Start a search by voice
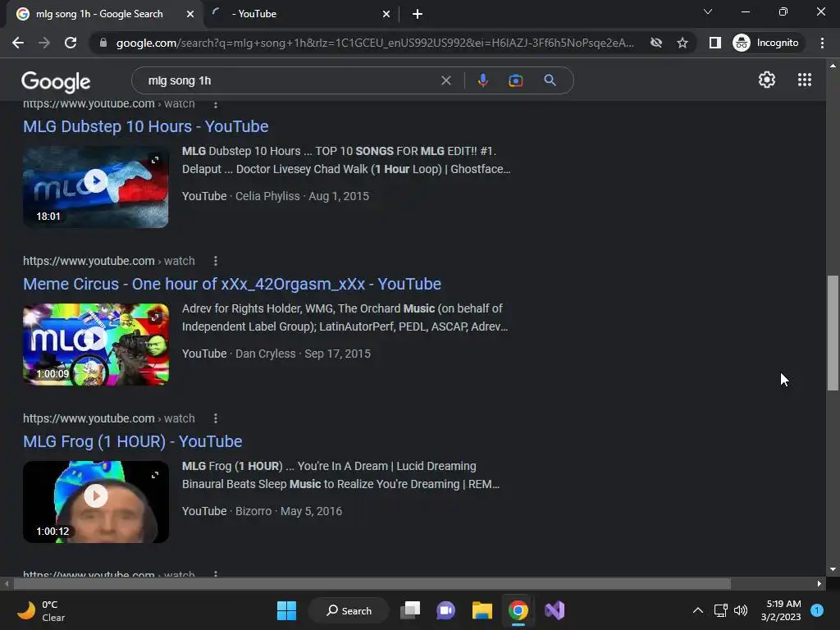 click(x=482, y=81)
